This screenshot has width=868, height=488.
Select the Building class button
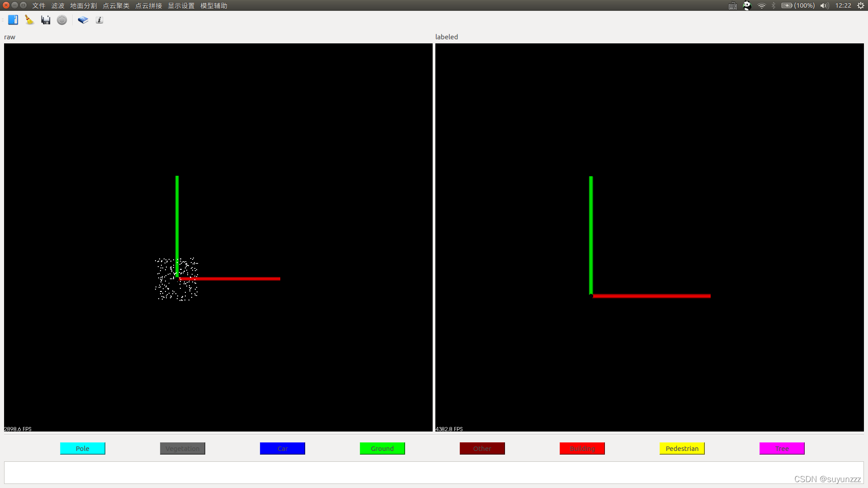(582, 448)
